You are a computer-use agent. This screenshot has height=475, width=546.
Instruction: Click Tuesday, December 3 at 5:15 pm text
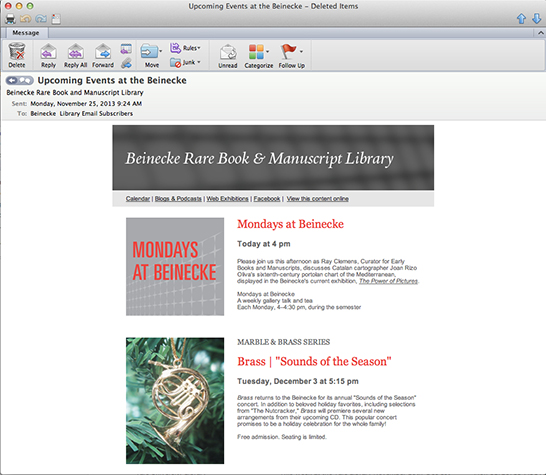click(x=298, y=381)
